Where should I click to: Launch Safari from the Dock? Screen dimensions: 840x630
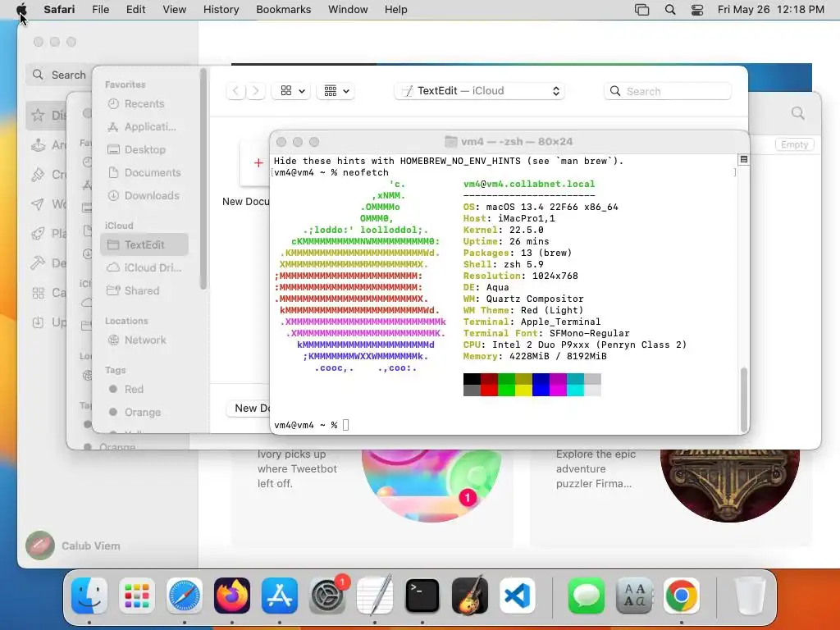(x=185, y=596)
